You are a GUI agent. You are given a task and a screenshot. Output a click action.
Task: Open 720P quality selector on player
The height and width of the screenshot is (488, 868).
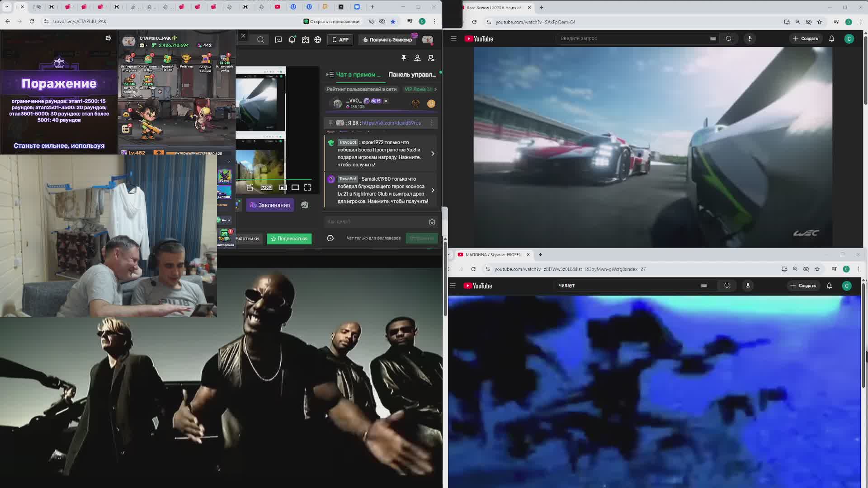coord(266,188)
